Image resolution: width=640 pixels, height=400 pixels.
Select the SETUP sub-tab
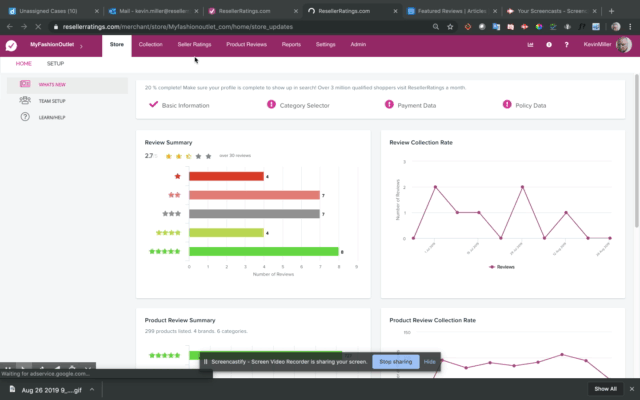point(56,64)
